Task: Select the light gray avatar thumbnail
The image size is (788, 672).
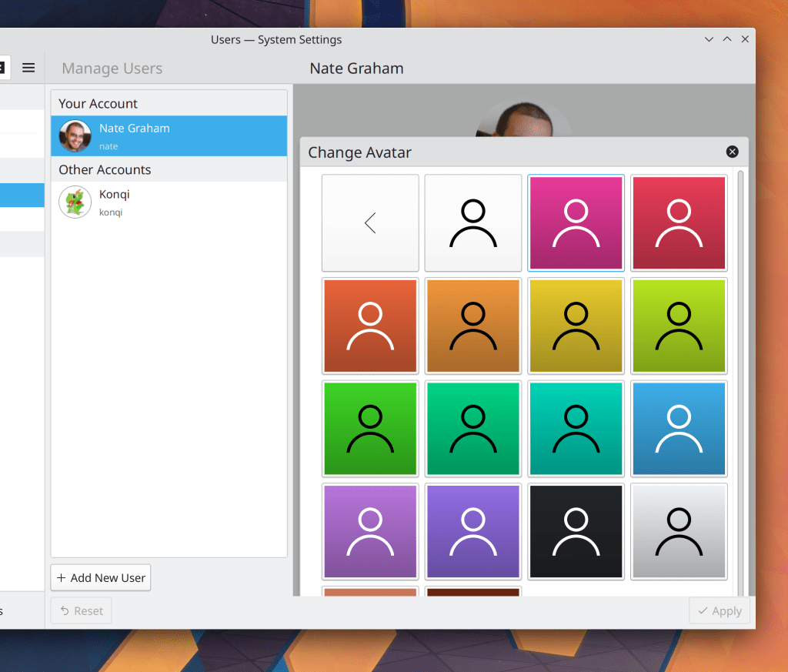Action: 679,531
